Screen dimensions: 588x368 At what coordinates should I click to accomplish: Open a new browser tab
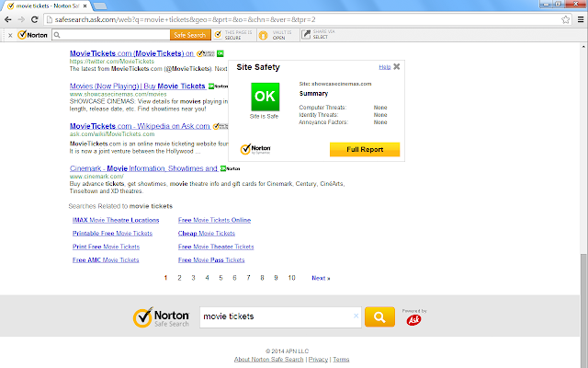pyautogui.click(x=100, y=6)
